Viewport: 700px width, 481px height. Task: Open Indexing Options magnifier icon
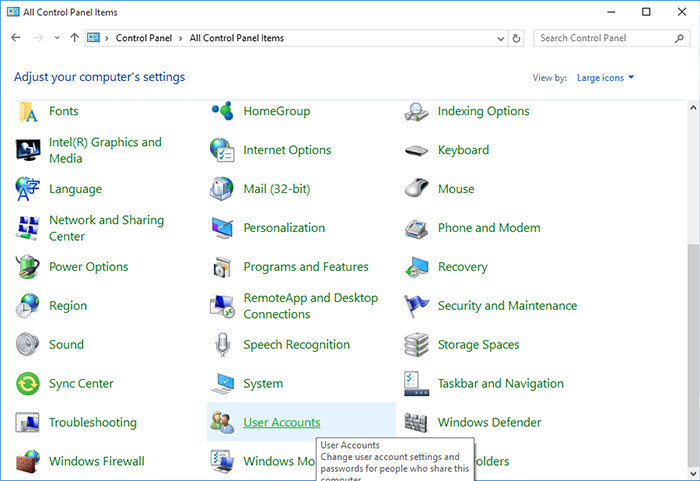[x=417, y=112]
